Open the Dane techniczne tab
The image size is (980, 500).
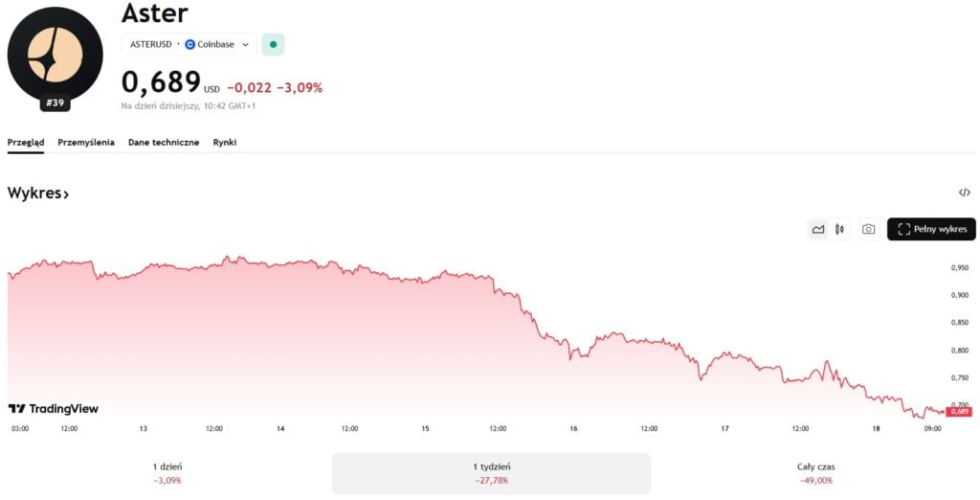click(164, 142)
